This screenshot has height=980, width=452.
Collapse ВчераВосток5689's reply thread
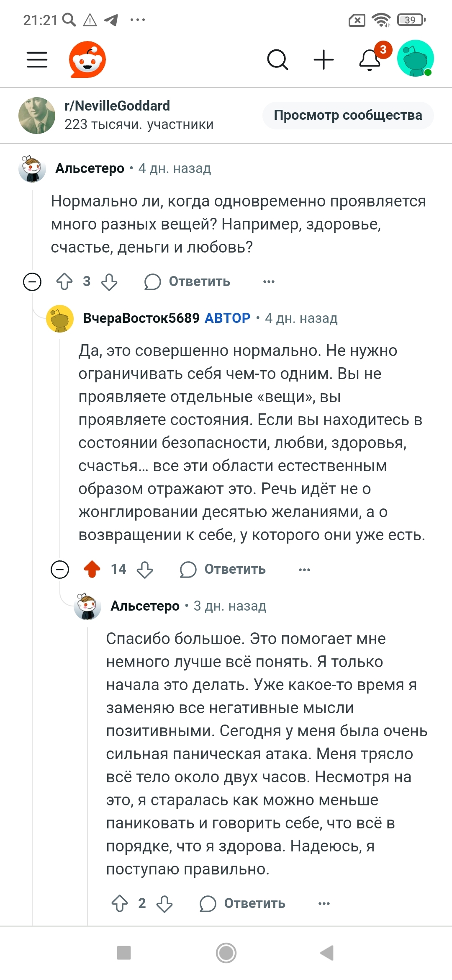(x=60, y=570)
